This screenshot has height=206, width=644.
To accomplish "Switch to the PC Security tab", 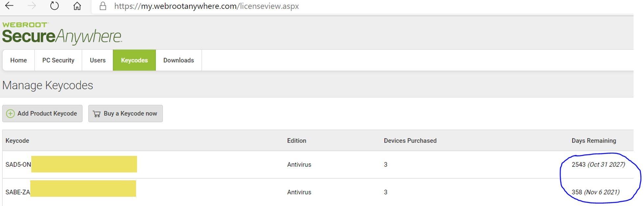I will 58,60.
